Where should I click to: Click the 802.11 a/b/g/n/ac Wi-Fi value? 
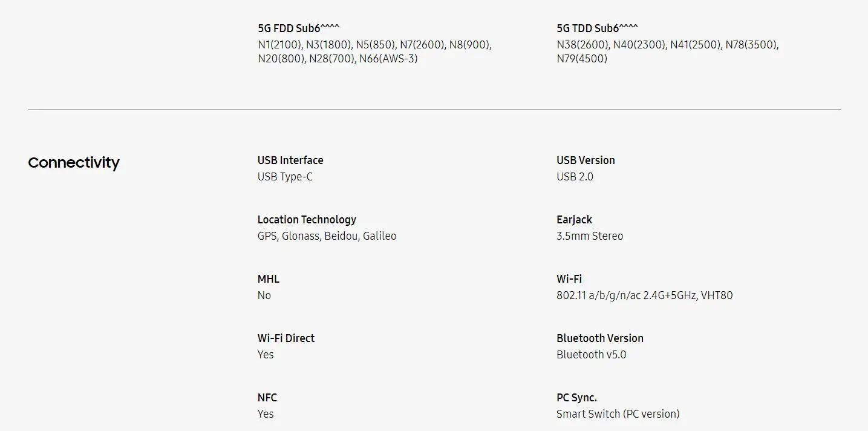coord(645,295)
